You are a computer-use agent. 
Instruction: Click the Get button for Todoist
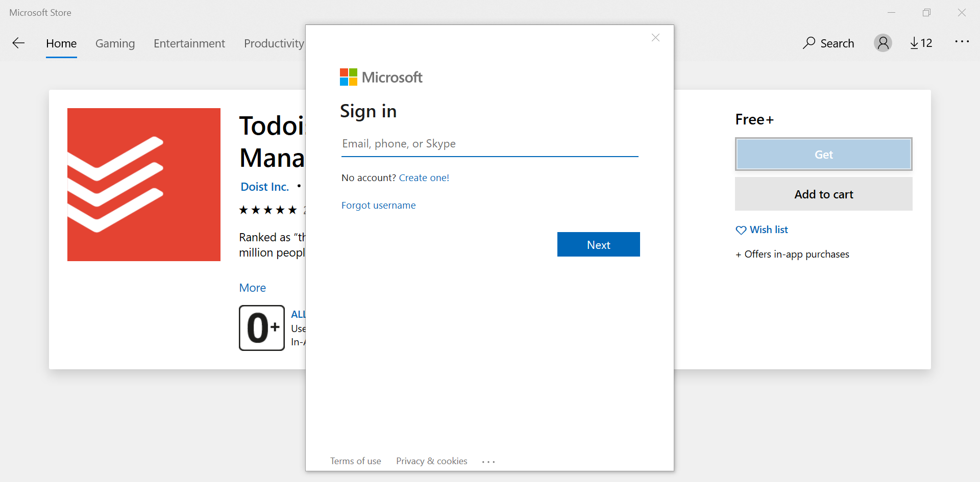pos(823,154)
